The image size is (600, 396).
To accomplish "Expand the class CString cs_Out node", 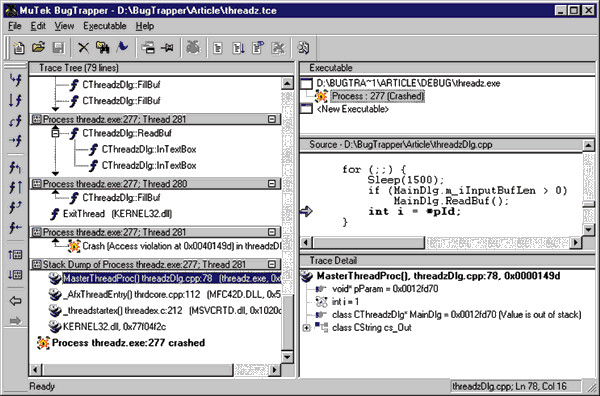I will pyautogui.click(x=306, y=328).
